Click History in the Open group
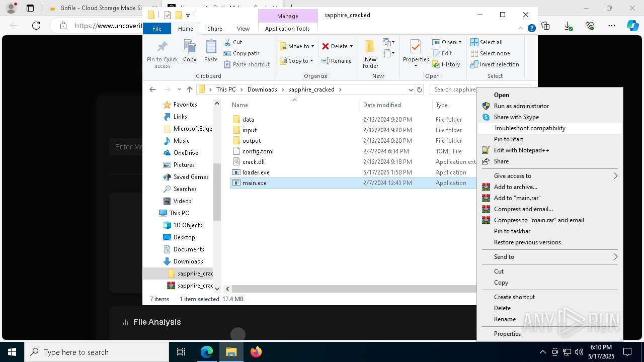This screenshot has height=362, width=644. tap(446, 64)
